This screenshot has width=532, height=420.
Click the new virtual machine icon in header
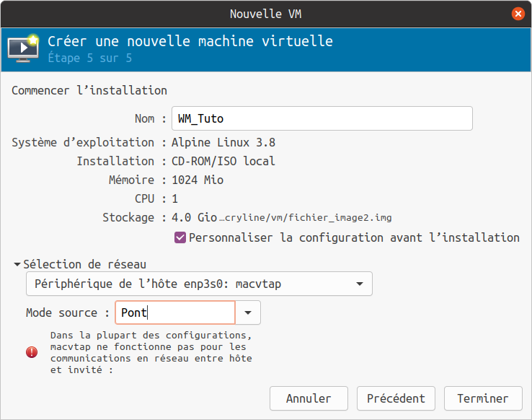click(22, 48)
